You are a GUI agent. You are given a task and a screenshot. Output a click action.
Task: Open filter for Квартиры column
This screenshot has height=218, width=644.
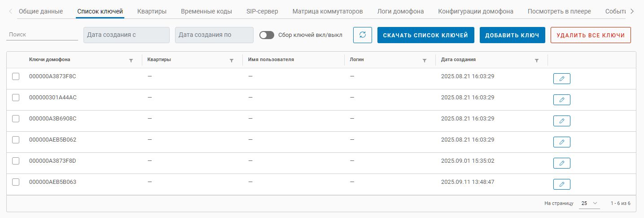click(x=232, y=60)
